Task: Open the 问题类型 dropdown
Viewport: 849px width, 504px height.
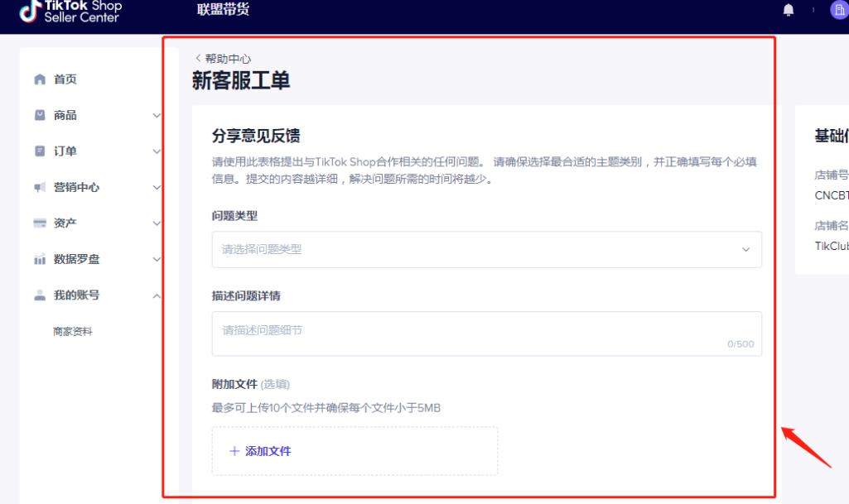Action: pos(486,249)
